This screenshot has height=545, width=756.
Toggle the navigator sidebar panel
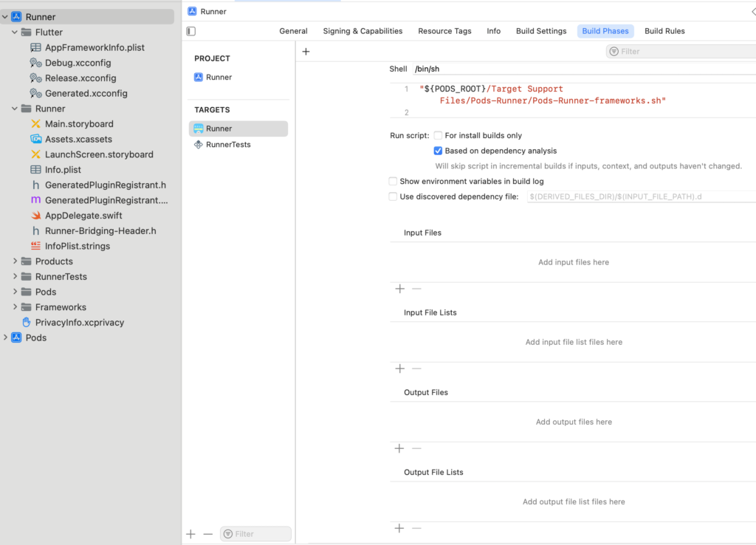190,30
